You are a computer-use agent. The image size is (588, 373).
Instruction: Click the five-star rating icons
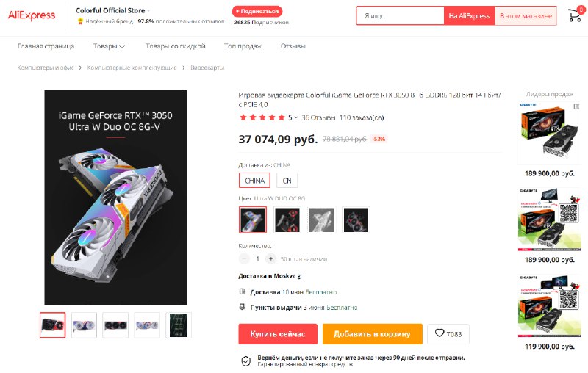pos(262,117)
